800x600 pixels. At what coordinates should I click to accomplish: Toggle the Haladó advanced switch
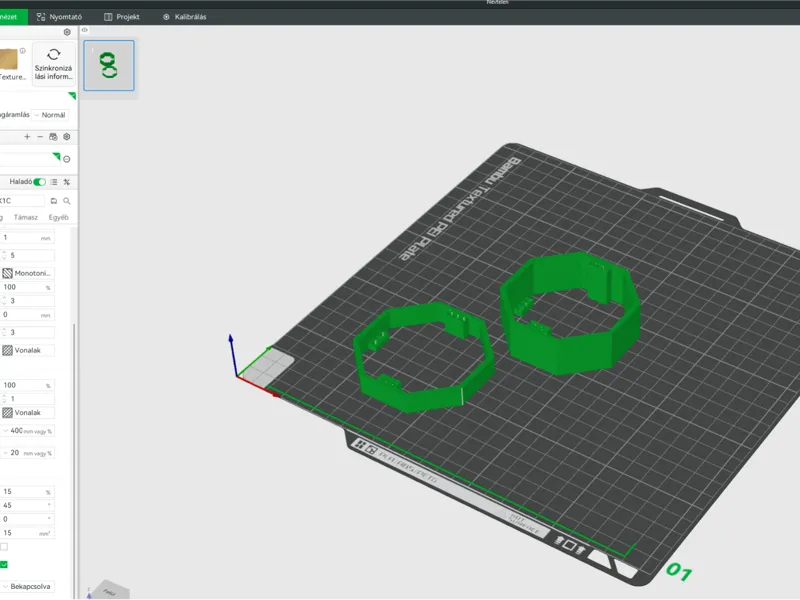tap(39, 182)
